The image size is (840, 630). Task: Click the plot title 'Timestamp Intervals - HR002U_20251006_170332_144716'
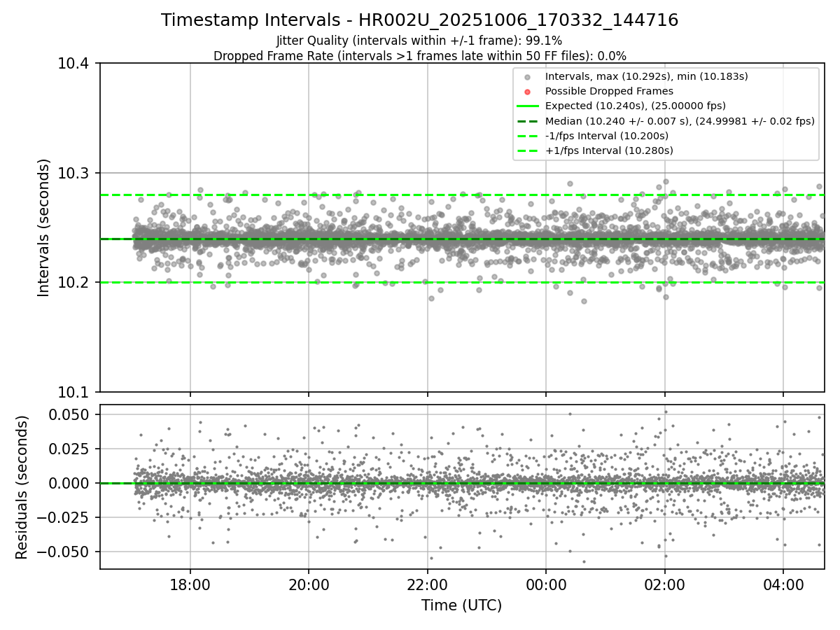(x=420, y=20)
